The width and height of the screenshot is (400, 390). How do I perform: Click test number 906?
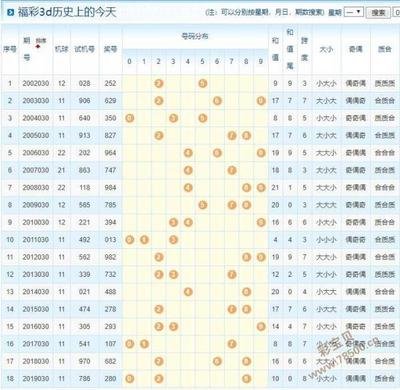[84, 101]
